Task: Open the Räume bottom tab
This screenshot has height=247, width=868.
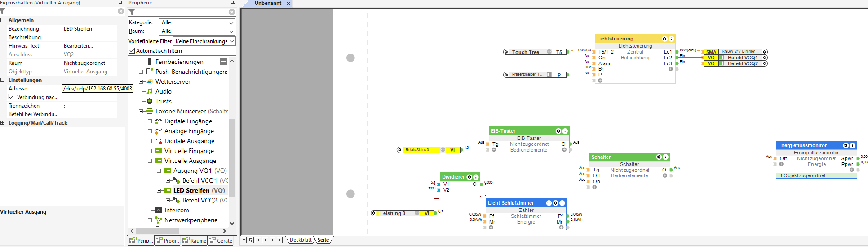Action: pos(194,241)
